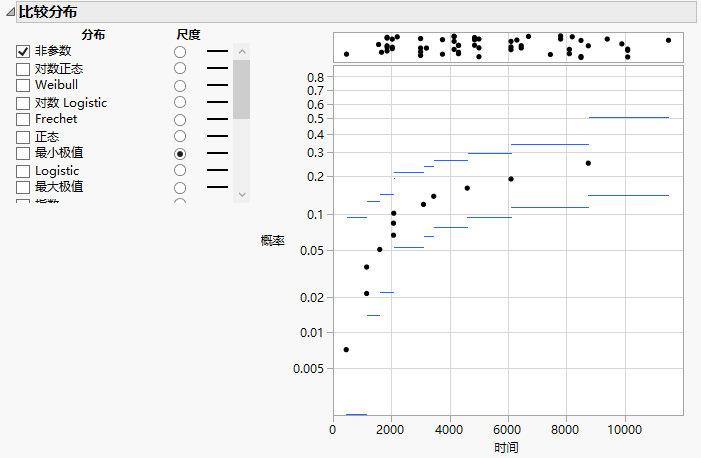Check the Weibull distribution checkbox
This screenshot has width=701, height=458.
[23, 85]
